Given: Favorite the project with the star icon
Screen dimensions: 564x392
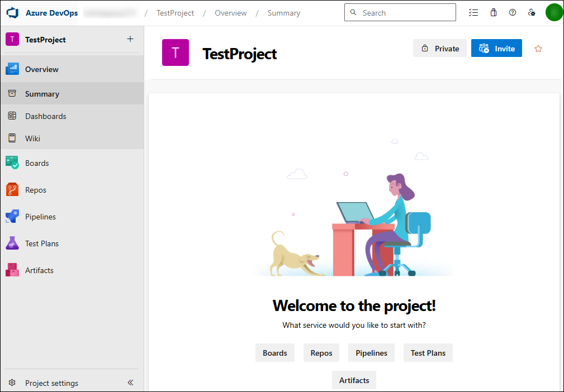Looking at the screenshot, I should (538, 49).
